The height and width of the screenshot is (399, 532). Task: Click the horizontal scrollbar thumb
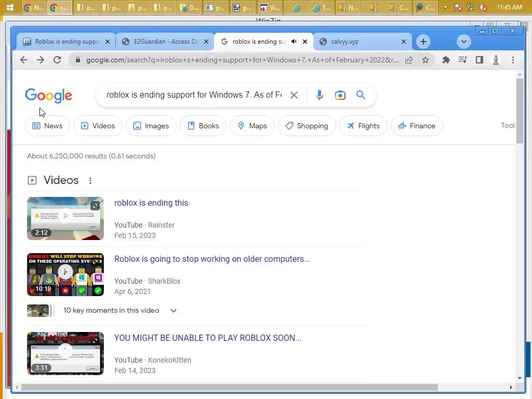pyautogui.click(x=229, y=387)
